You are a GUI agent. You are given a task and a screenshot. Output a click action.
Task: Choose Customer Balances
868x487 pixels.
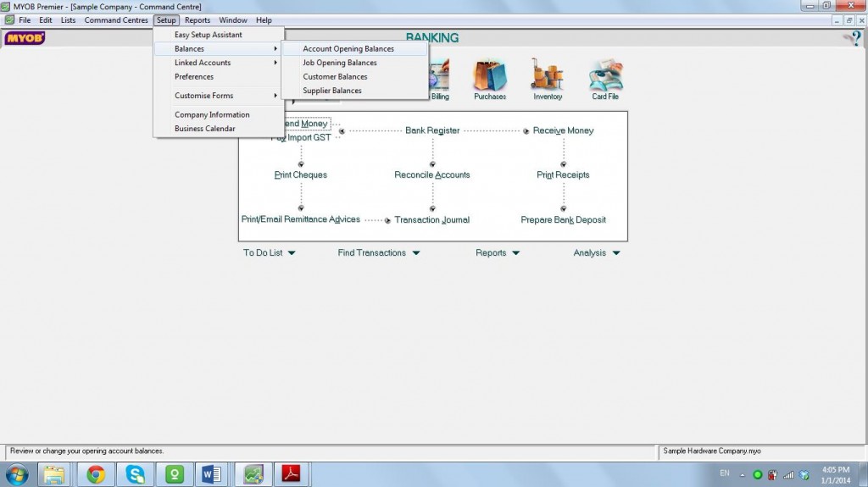click(x=355, y=76)
